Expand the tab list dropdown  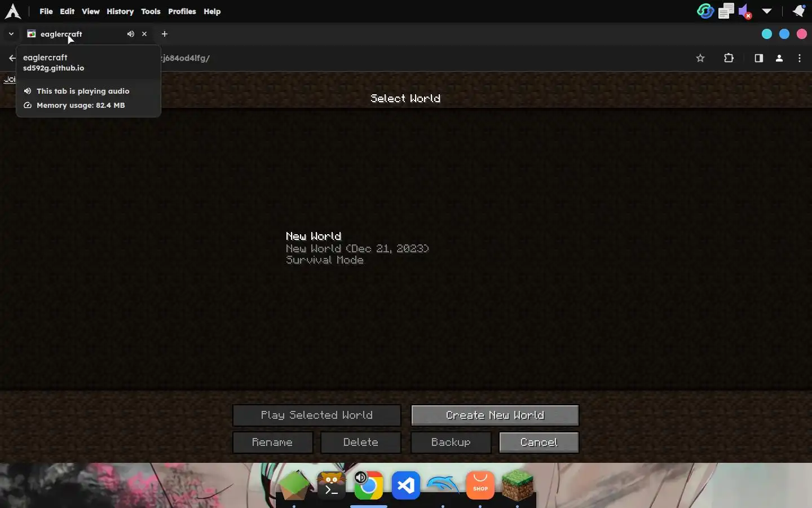coord(11,34)
